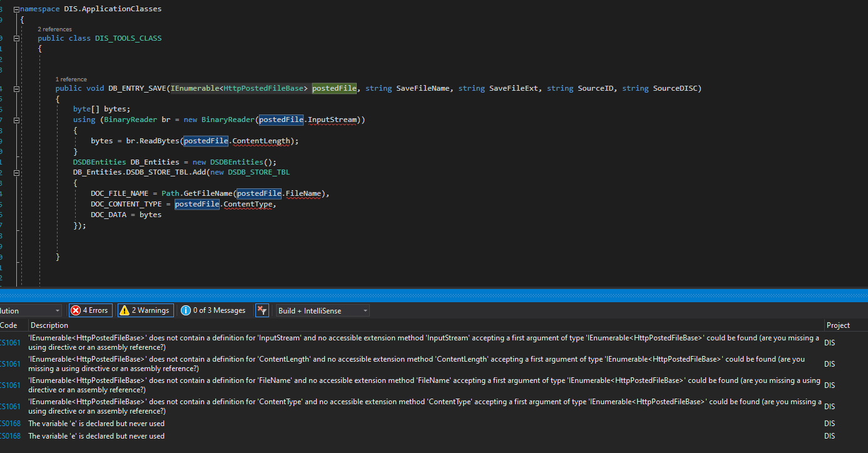Open the '2 references' CodeLens link
Viewport: 868px width, 453px height.
click(54, 29)
